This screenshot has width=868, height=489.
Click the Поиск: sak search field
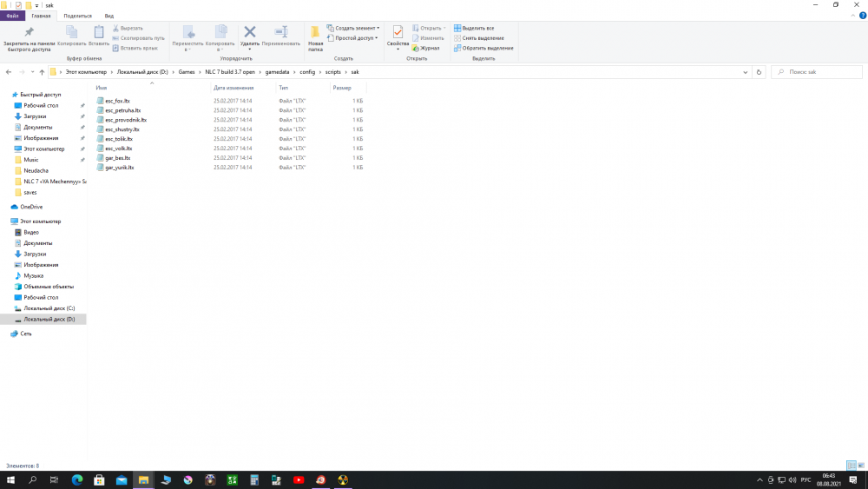point(816,72)
